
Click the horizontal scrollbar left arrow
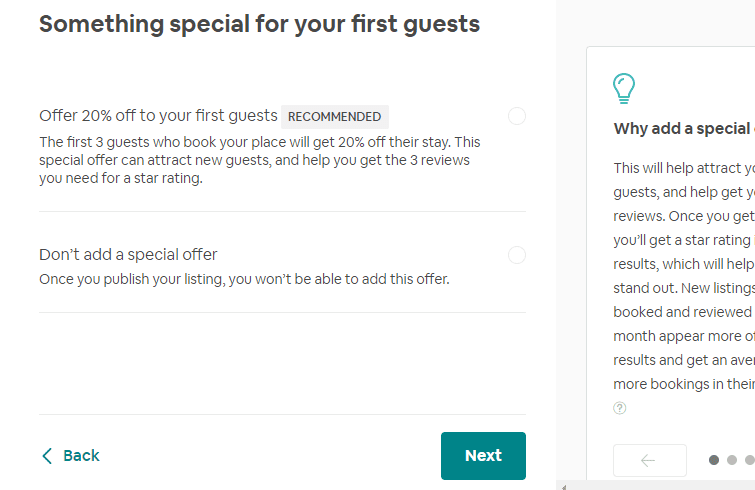pos(564,487)
